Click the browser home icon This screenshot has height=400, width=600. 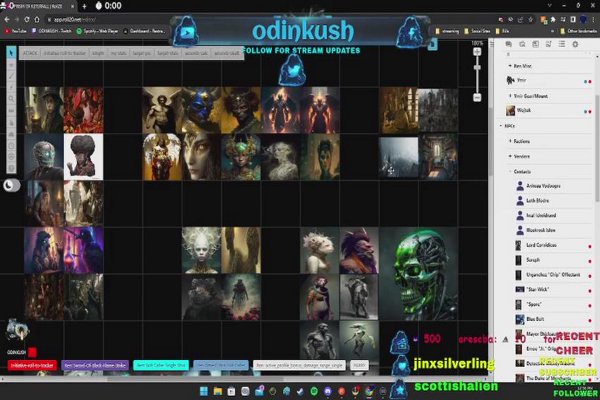37,19
